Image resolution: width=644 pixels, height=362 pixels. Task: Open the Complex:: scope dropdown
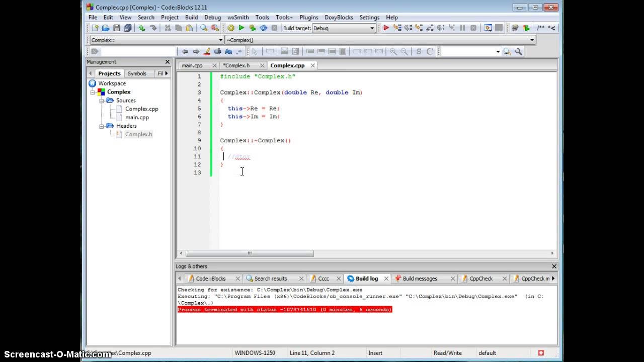coord(157,40)
